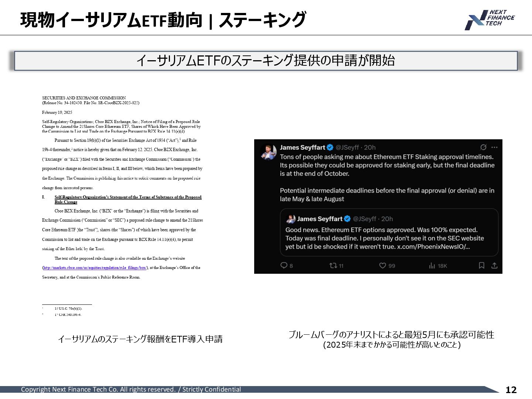Click footnote 17 CFR 240.19b-4

(x=68, y=314)
